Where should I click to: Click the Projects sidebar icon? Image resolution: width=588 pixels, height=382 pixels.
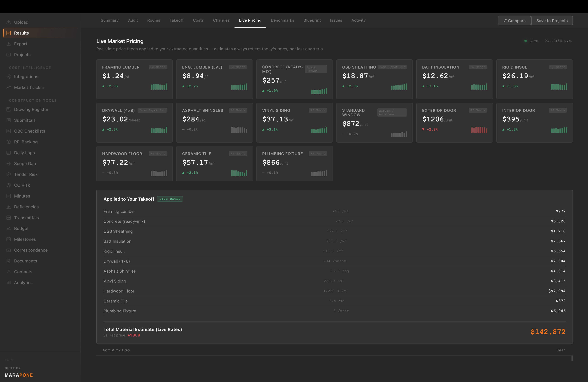click(x=9, y=55)
